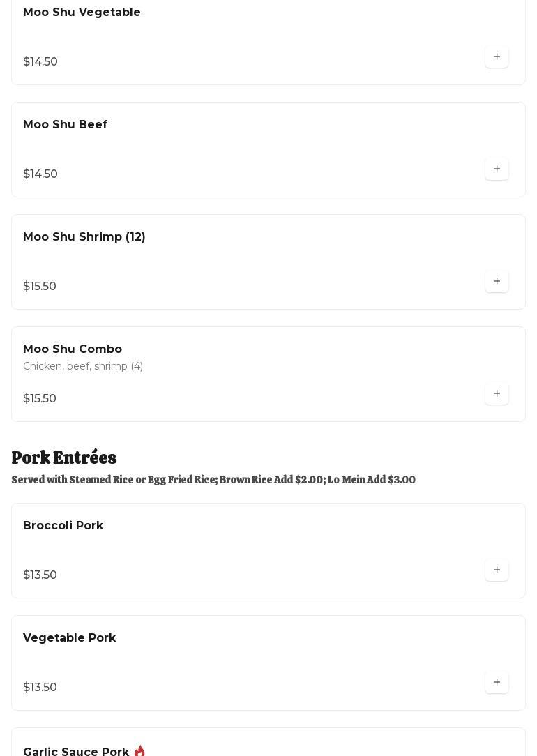
Task: Add Moo Shu Combo with plus icon
Action: (497, 393)
